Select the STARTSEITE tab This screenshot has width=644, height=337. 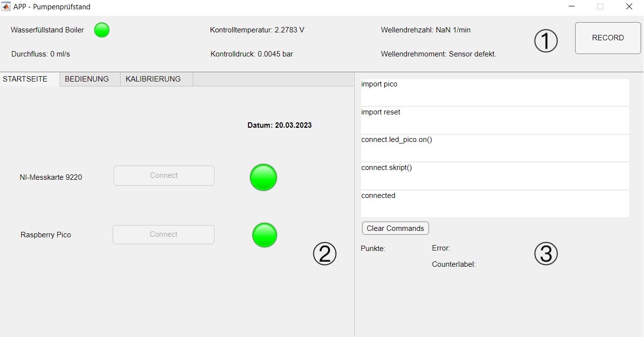(26, 79)
